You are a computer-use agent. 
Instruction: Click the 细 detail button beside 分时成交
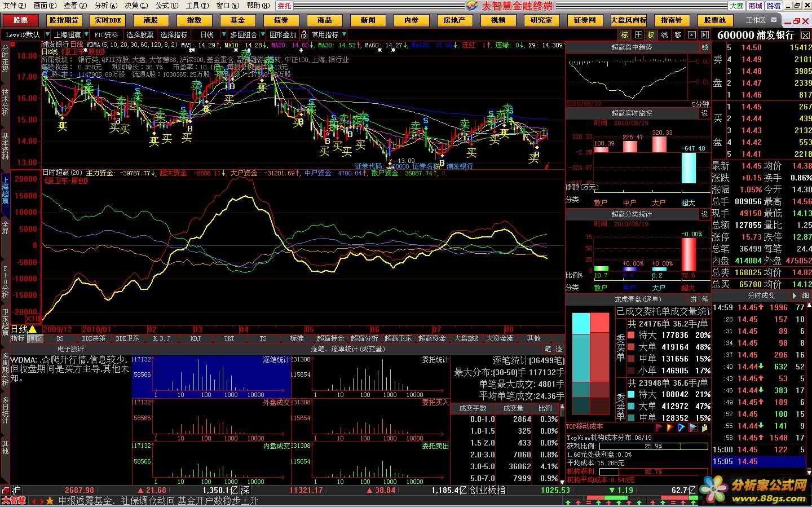coord(806,296)
